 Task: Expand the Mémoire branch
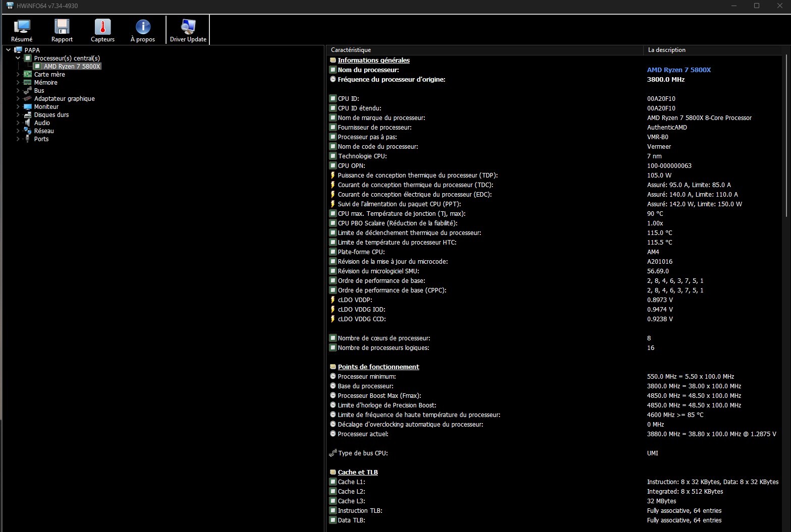click(x=18, y=82)
